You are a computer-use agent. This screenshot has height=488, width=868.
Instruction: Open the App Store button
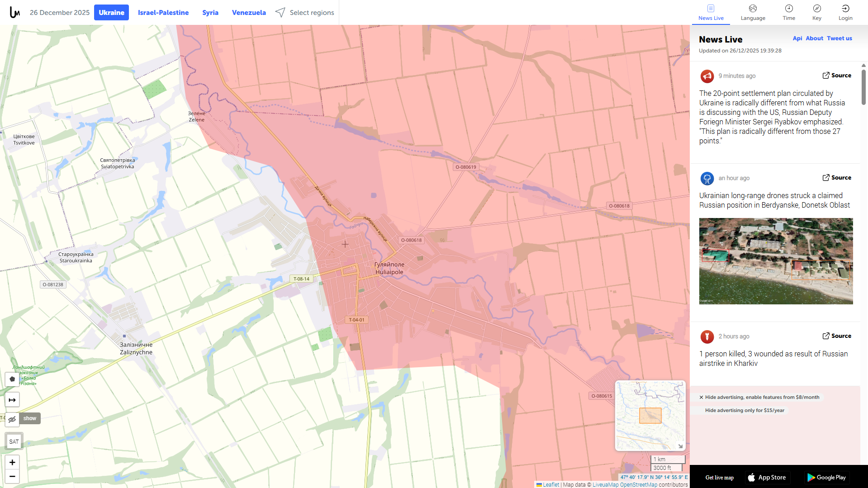(x=767, y=478)
